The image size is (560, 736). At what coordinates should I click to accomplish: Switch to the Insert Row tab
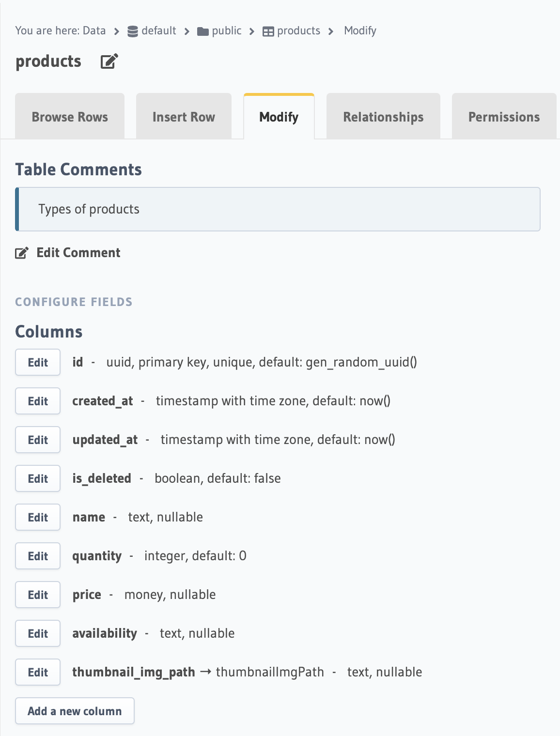184,117
